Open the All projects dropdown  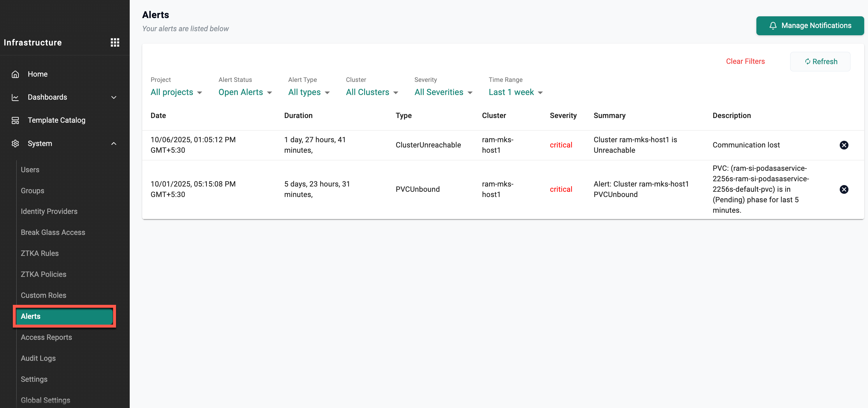click(x=176, y=92)
